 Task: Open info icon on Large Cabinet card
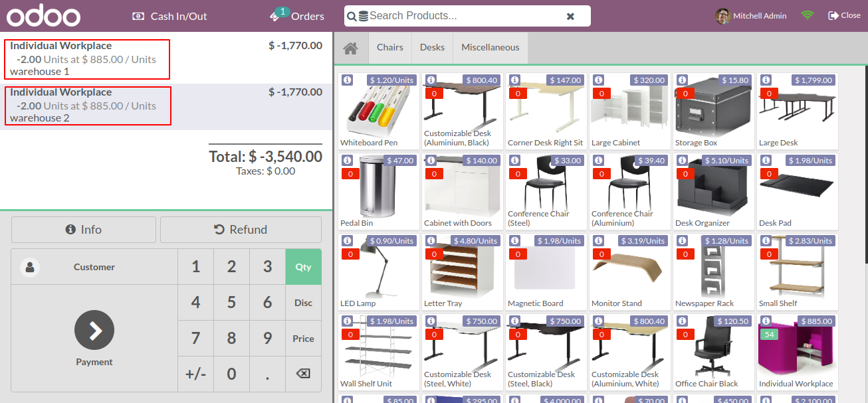click(598, 80)
